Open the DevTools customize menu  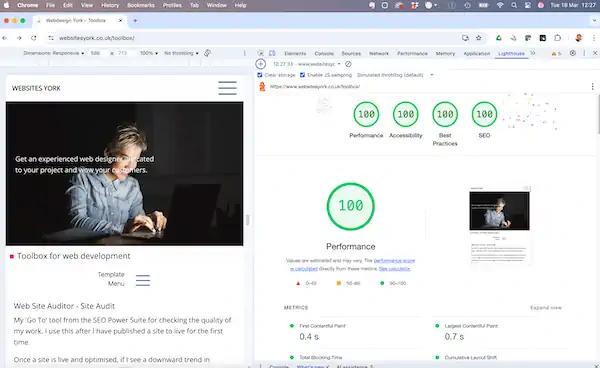[584, 53]
